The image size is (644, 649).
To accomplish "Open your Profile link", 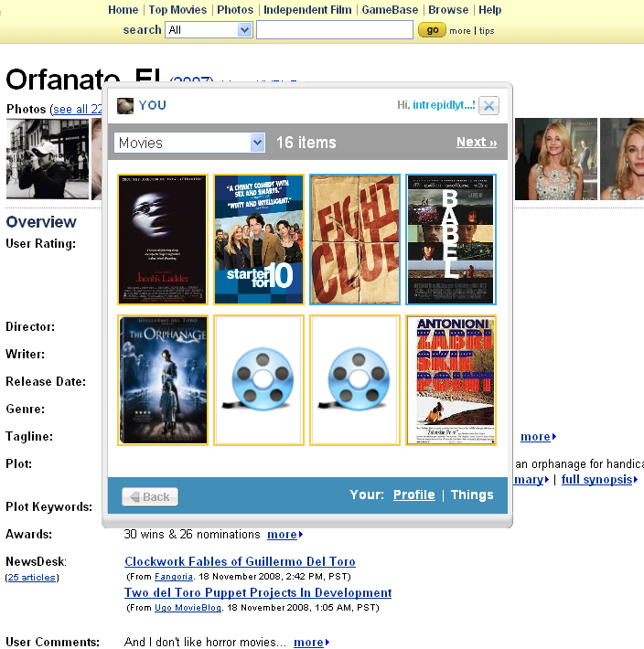I will coord(413,495).
